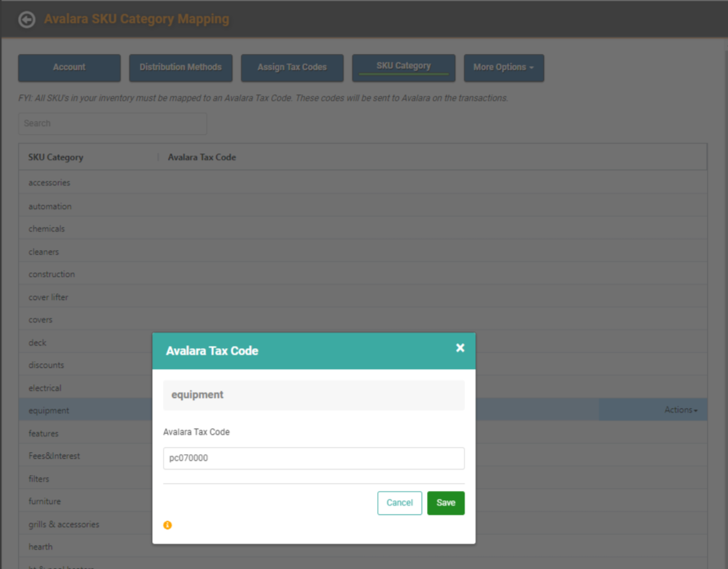Open the Account tab
The image size is (728, 569).
click(69, 68)
